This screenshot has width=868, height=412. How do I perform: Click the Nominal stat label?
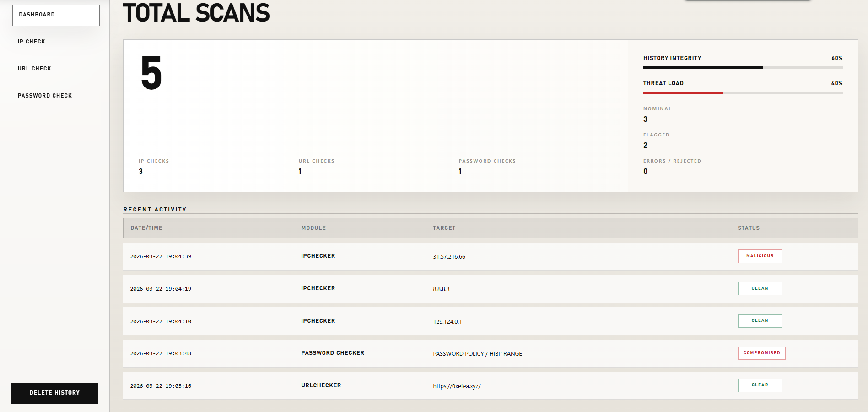[657, 109]
